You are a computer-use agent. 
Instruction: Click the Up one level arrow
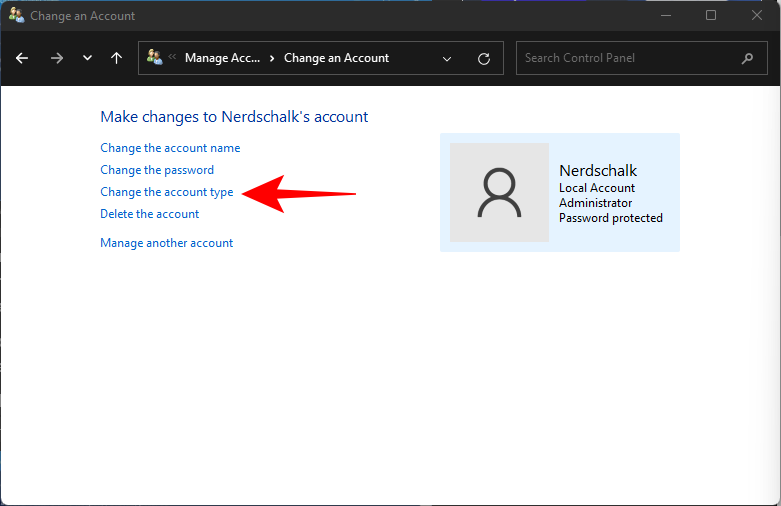click(116, 58)
